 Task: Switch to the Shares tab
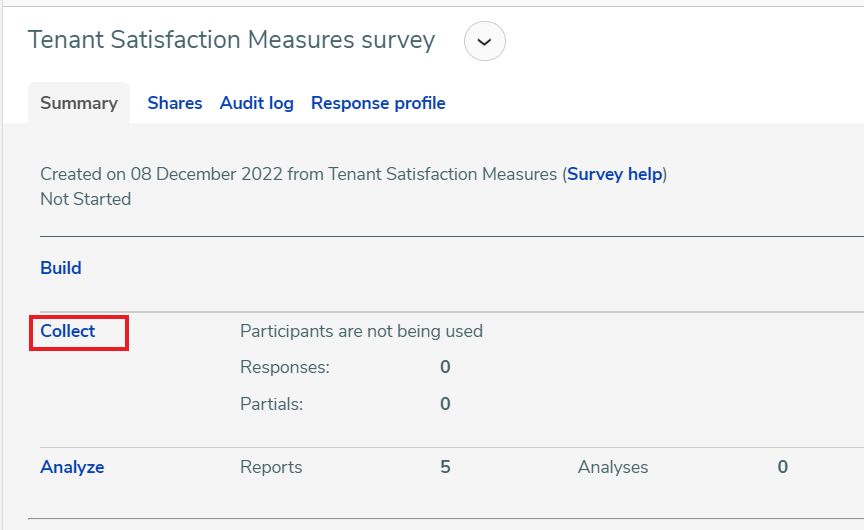(175, 103)
